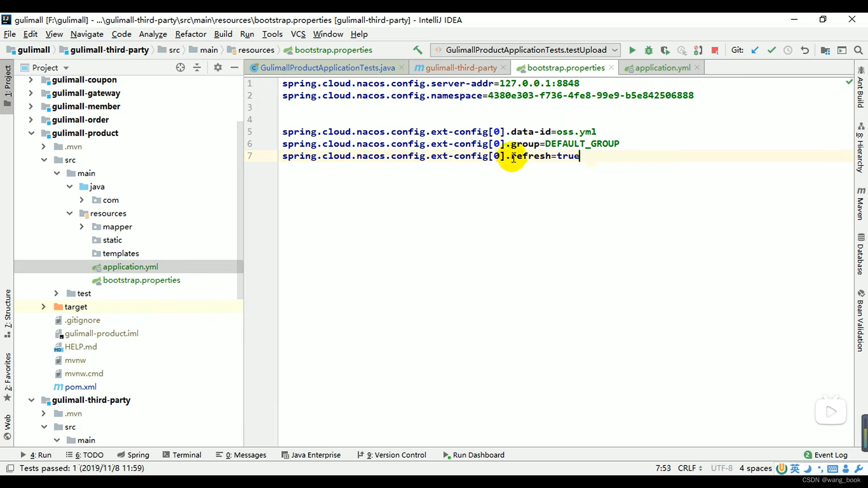
Task: Open the Web tool window
Action: click(x=7, y=427)
